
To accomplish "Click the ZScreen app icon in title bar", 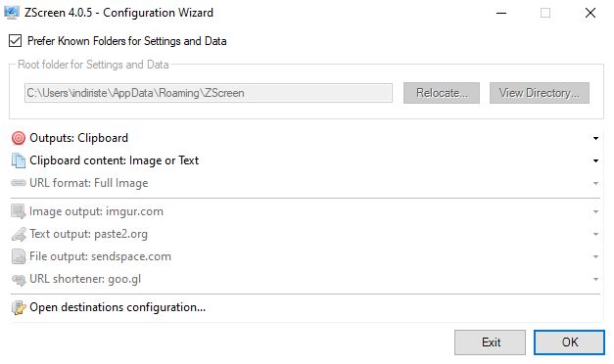I will (x=12, y=13).
